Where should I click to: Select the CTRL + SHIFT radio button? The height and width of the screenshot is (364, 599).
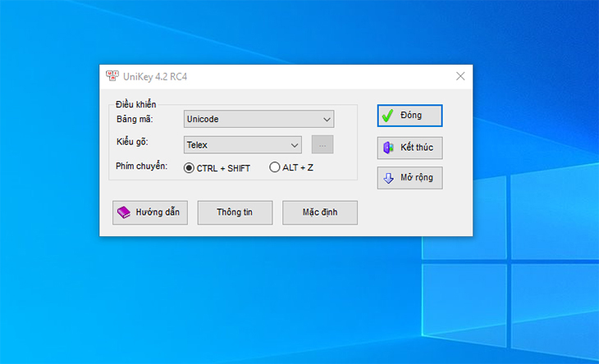tap(189, 167)
